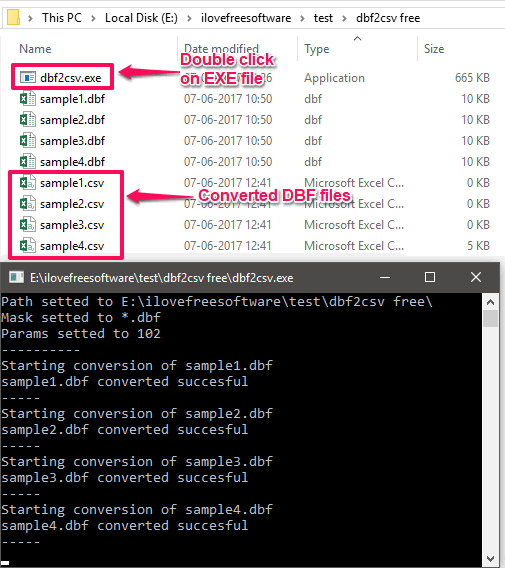Select the sample1.csv file name
The image size is (505, 568).
72,183
